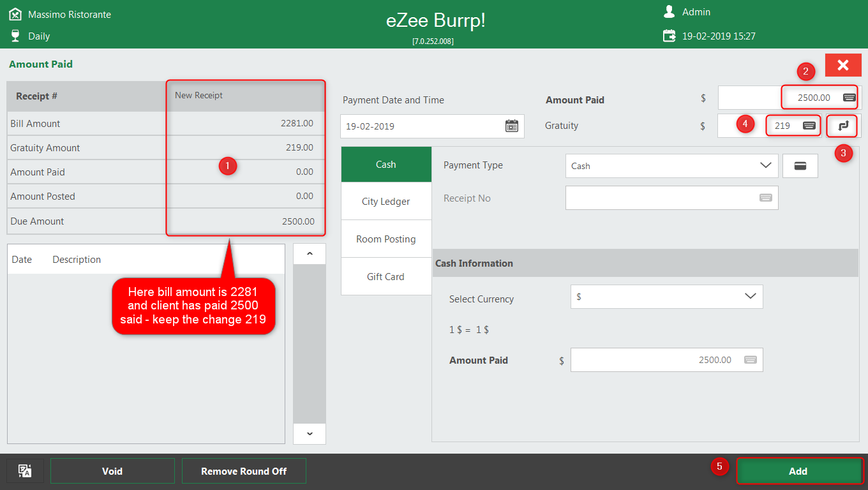The image size is (868, 490).
Task: Open the on-screen keyboard for Gratuity
Action: point(809,126)
